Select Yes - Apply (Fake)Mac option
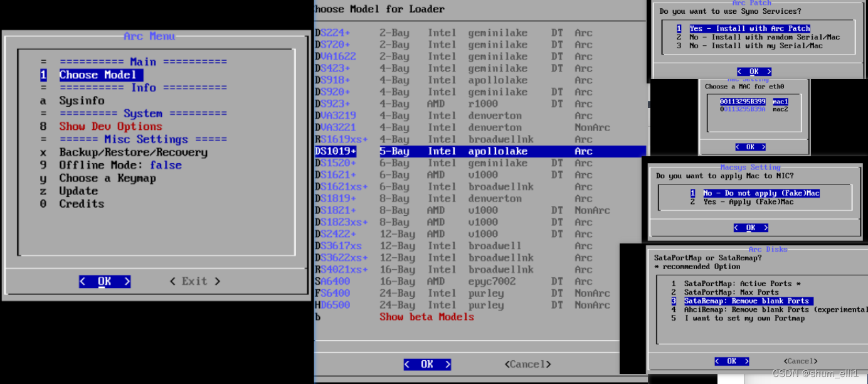Viewport: 868px width, 384px height. 741,202
